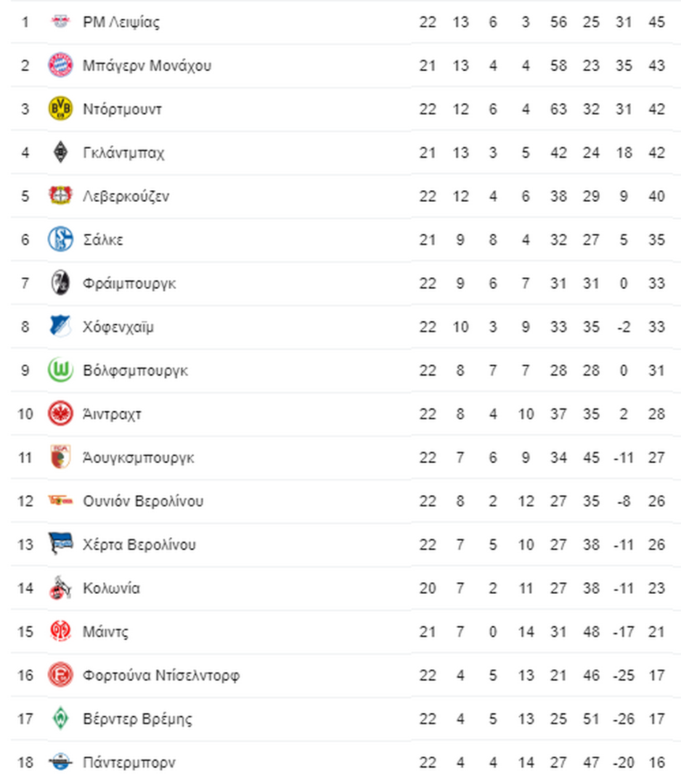Select the Άουγκσμπουργκ team name
The width and height of the screenshot is (681, 784).
(138, 457)
